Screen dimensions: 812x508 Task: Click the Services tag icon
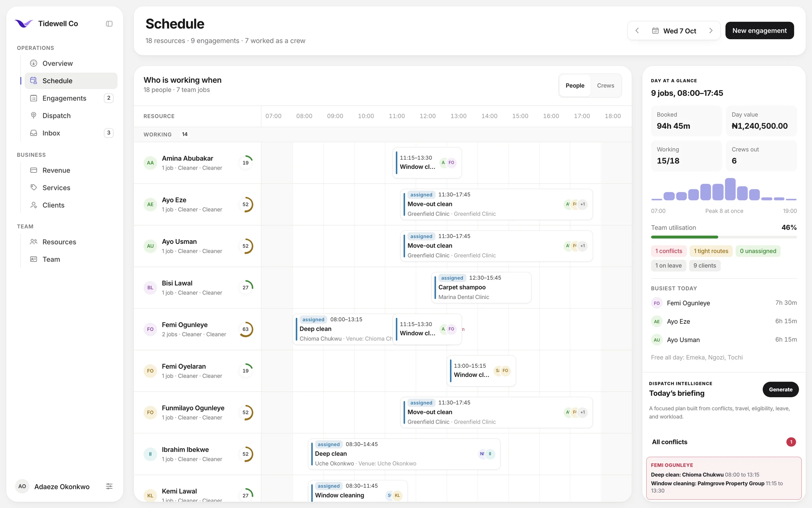[33, 188]
